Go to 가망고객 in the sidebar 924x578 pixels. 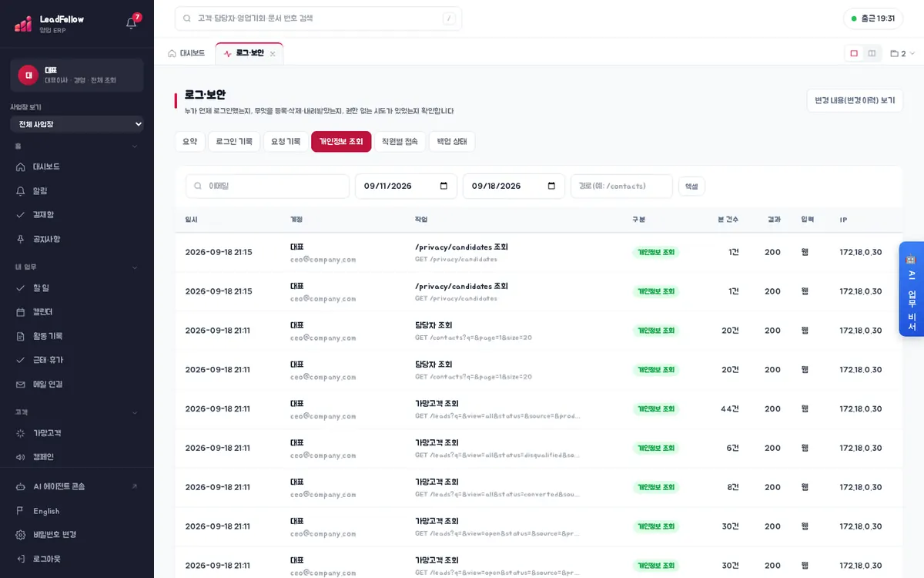click(77, 433)
